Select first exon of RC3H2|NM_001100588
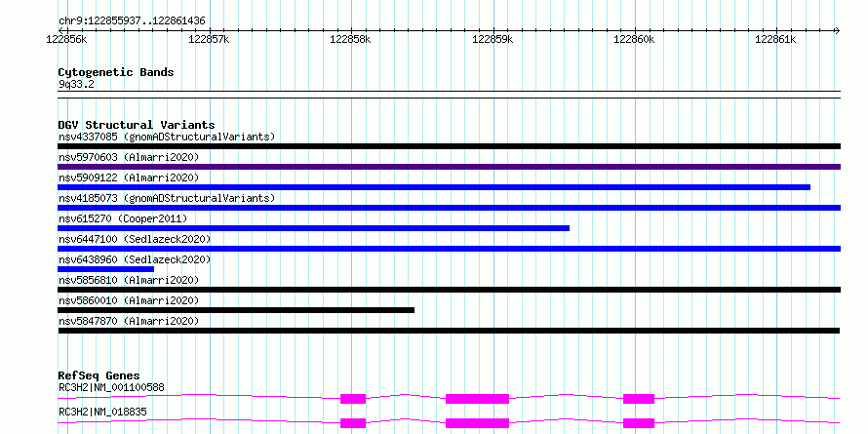This screenshot has height=434, width=868. pos(353,399)
